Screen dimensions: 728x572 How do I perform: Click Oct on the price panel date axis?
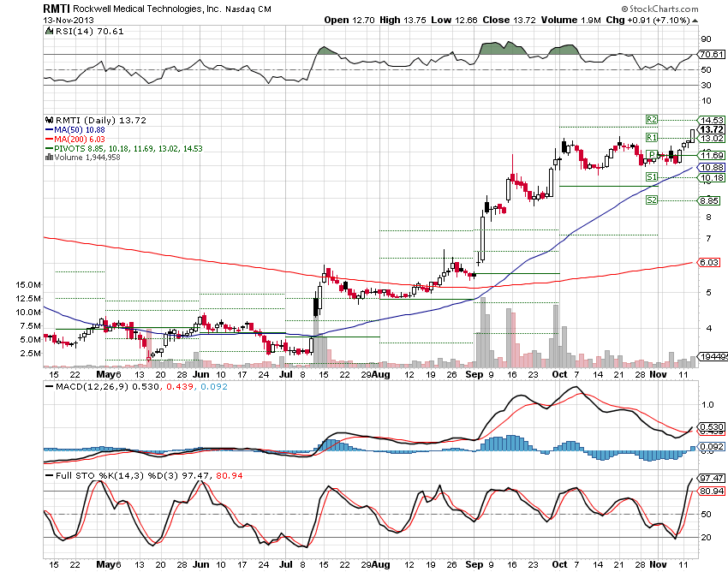tap(560, 374)
